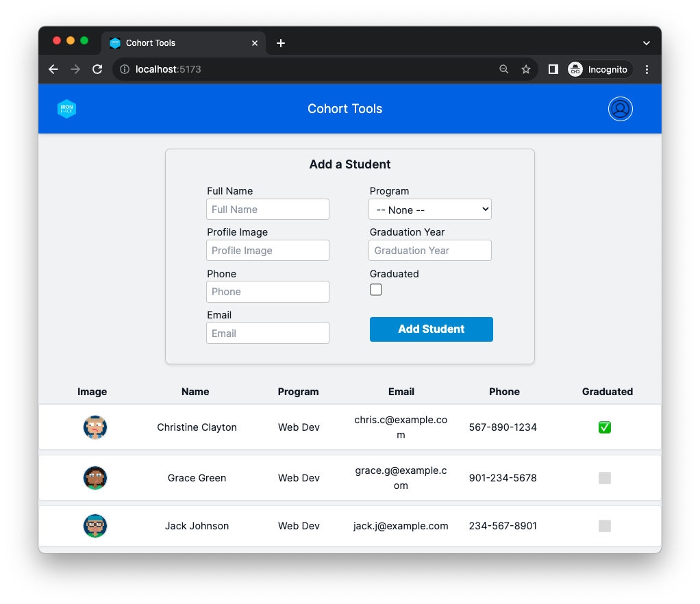This screenshot has height=604, width=700.
Task: Focus the Full Name input field
Action: pos(268,210)
